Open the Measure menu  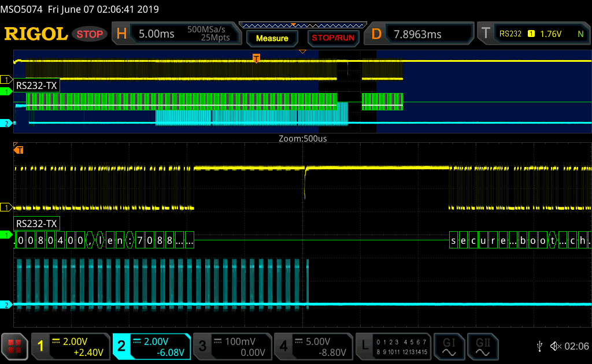click(272, 38)
